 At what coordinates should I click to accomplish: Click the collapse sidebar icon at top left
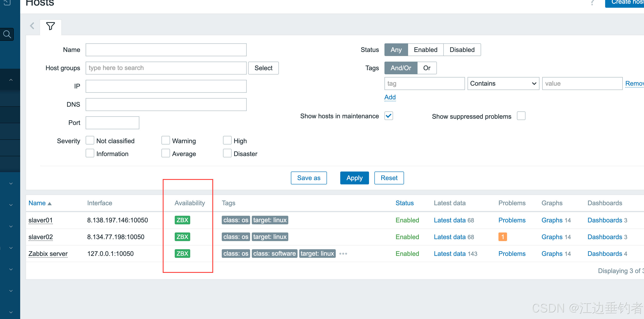coord(7,3)
